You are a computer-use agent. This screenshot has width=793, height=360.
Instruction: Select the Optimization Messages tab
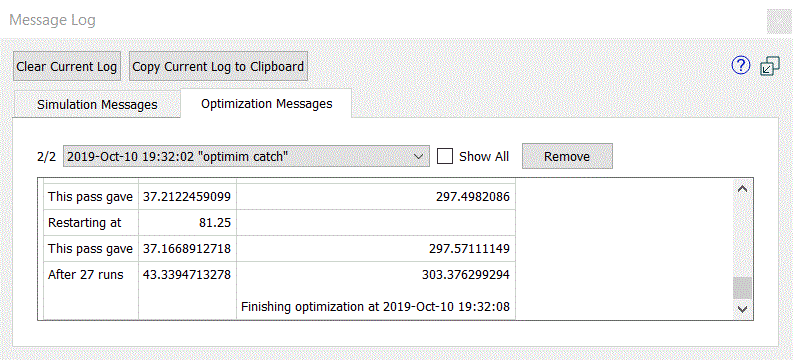[267, 104]
